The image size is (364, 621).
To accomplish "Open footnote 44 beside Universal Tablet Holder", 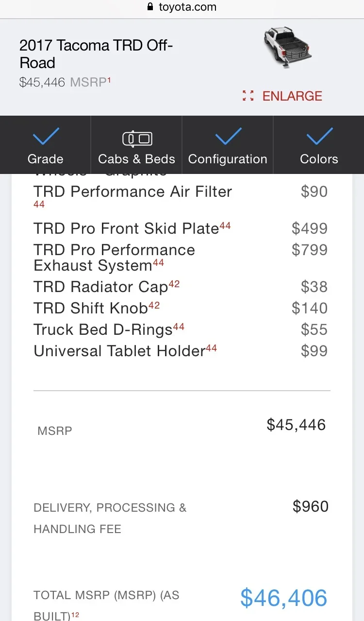I will click(211, 347).
